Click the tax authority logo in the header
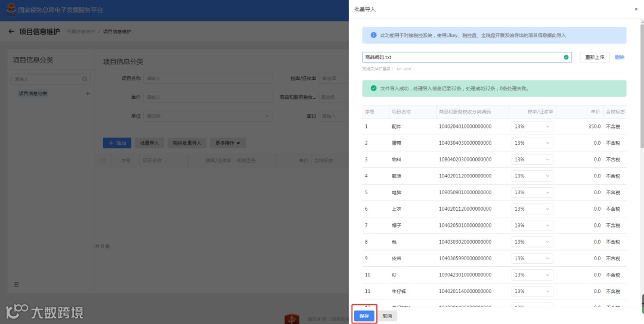644x324 pixels. [11, 10]
